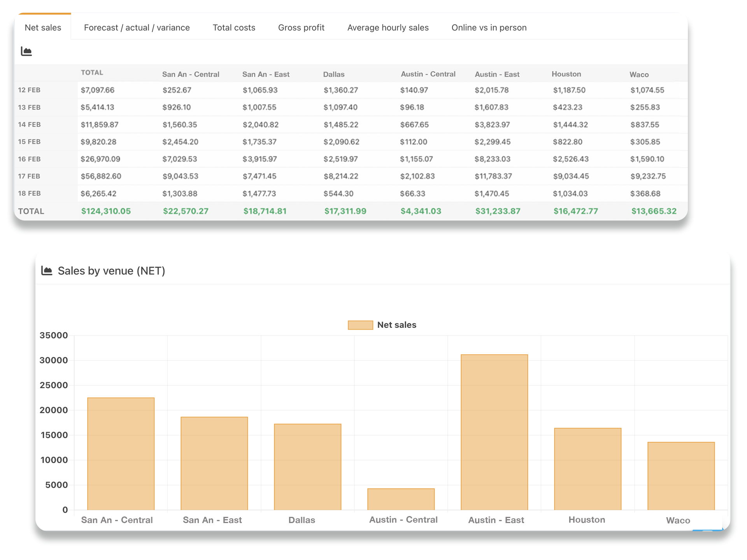Click the grand total value $124,310.05
Image resolution: width=747 pixels, height=560 pixels.
(x=106, y=211)
